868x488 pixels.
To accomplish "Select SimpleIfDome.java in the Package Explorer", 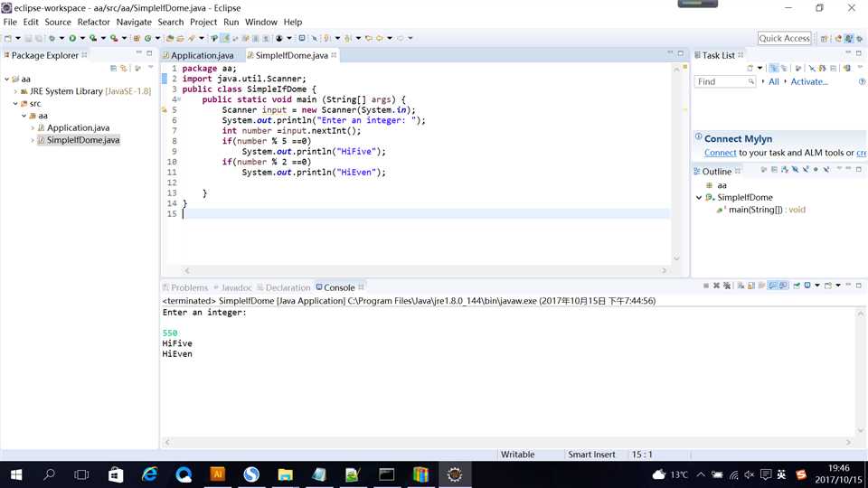I will (78, 140).
